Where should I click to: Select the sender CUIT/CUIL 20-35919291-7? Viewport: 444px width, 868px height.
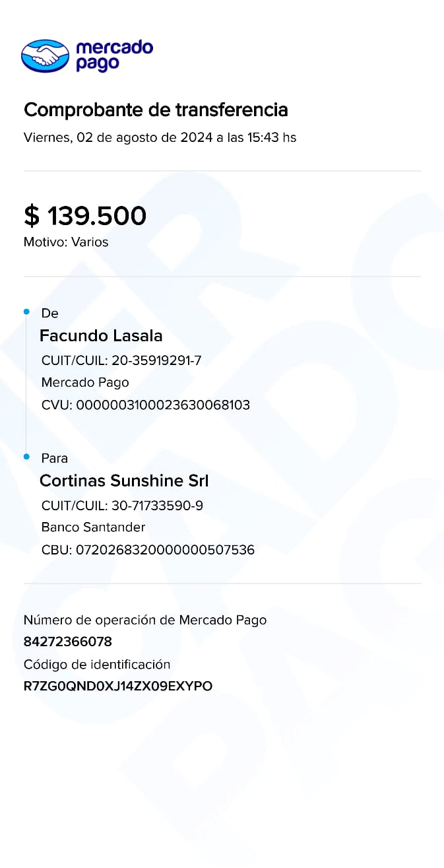click(121, 360)
